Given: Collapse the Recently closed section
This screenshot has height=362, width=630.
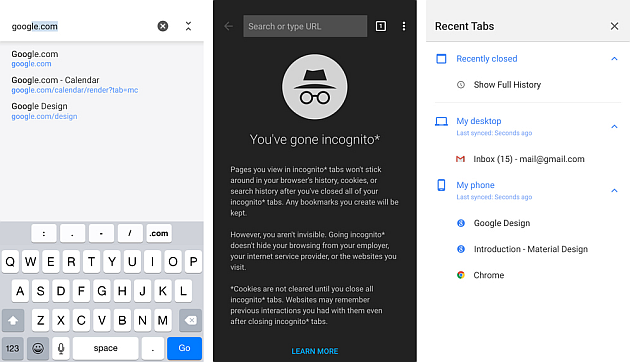Looking at the screenshot, I should coord(614,59).
